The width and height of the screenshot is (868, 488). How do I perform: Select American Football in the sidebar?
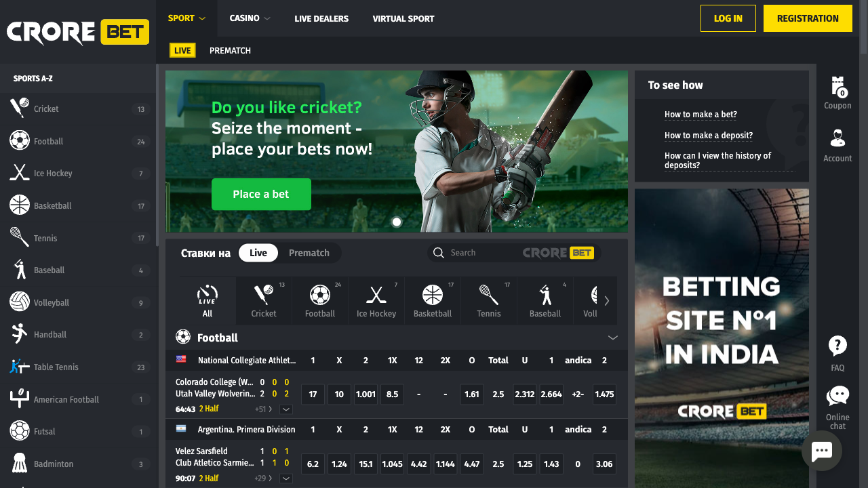(78, 399)
